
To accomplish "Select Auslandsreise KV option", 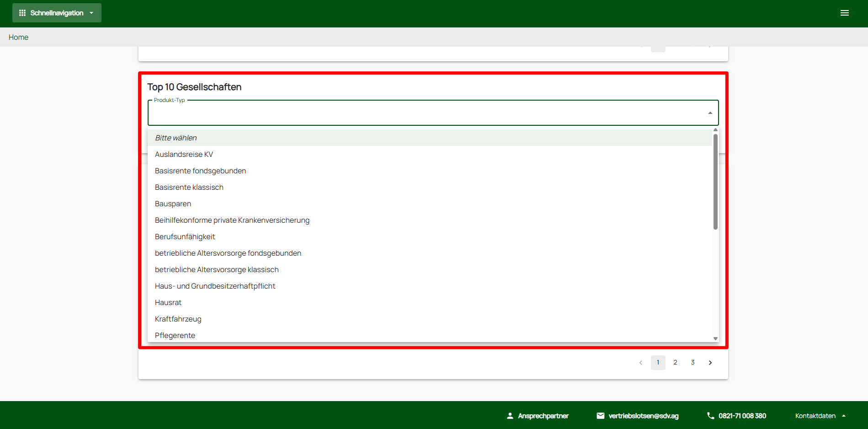I will (184, 155).
